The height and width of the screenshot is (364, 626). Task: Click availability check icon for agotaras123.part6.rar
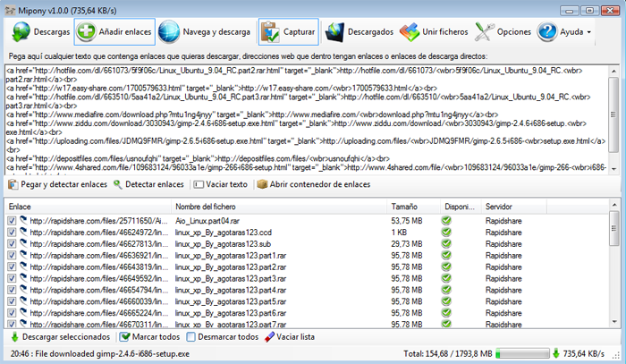pyautogui.click(x=446, y=313)
